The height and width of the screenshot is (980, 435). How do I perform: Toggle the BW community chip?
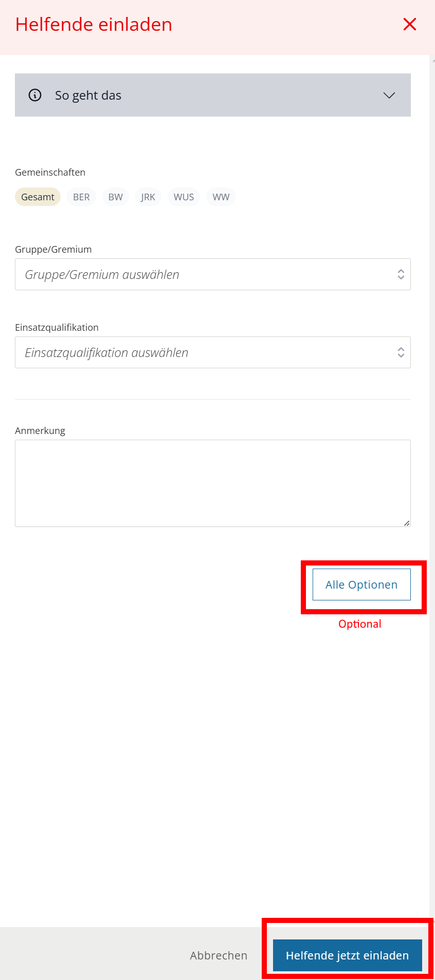tap(116, 197)
